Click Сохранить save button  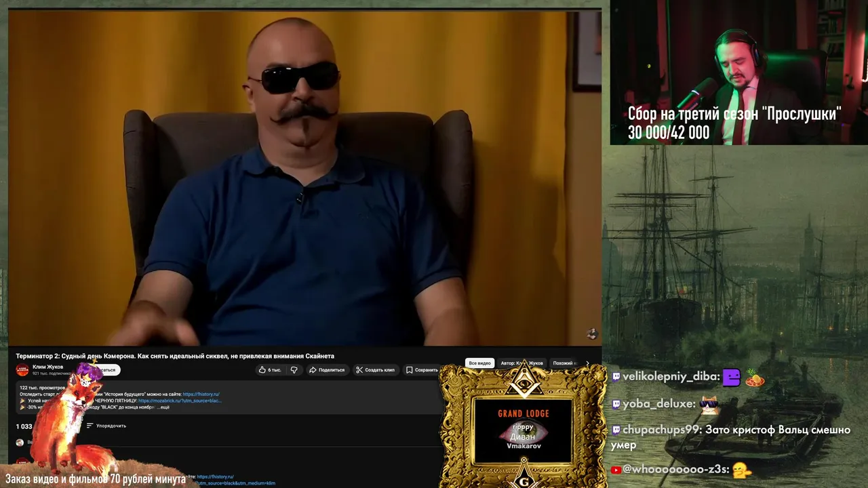(x=422, y=370)
